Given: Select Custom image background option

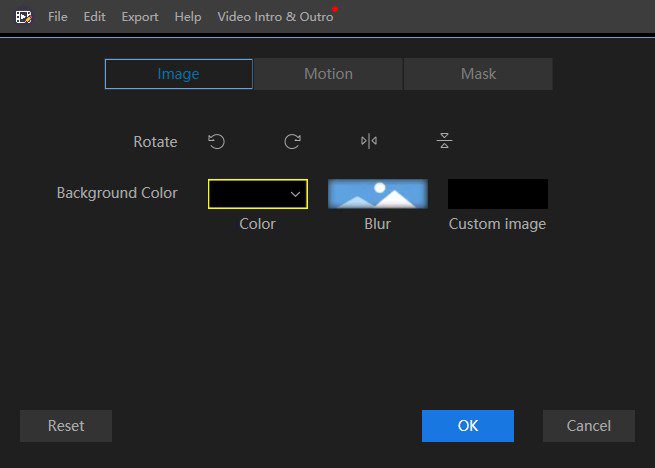Looking at the screenshot, I should [497, 194].
